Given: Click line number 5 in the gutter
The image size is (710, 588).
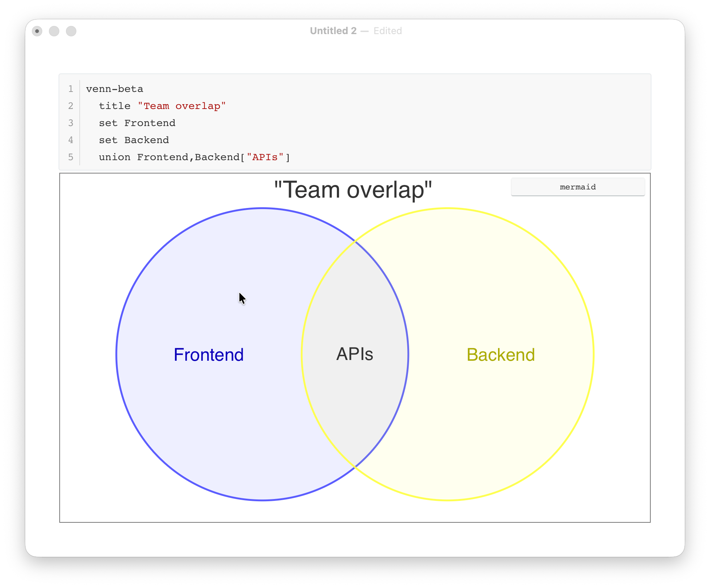Looking at the screenshot, I should (x=70, y=157).
